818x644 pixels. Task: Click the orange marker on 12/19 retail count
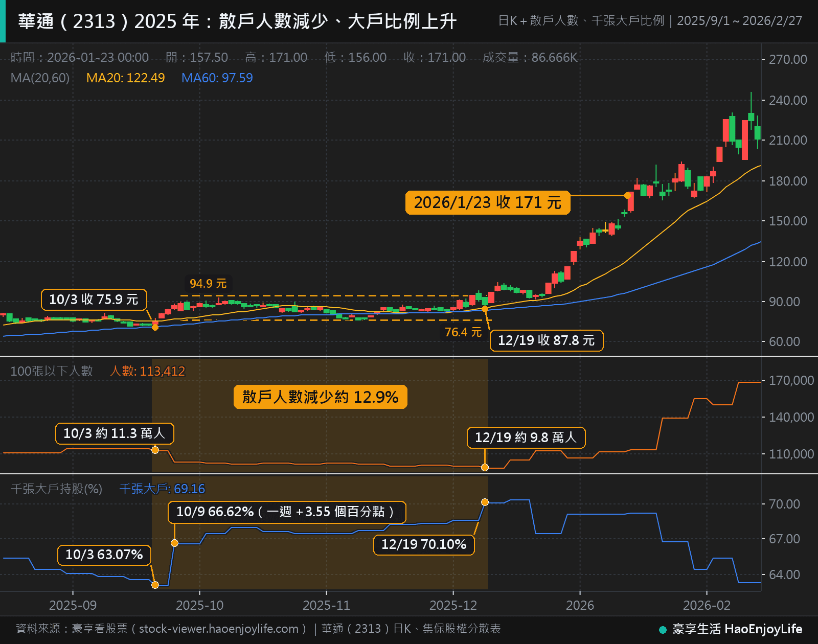click(x=485, y=467)
